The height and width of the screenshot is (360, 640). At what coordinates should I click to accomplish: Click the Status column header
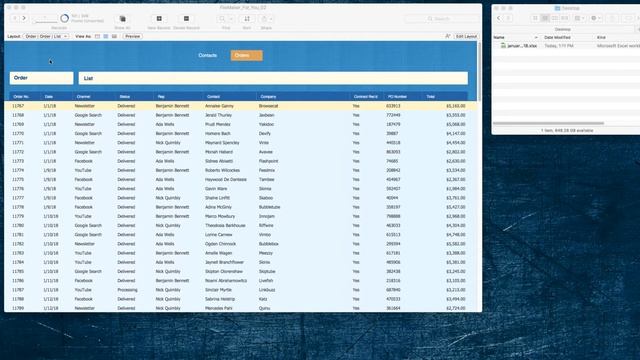124,97
